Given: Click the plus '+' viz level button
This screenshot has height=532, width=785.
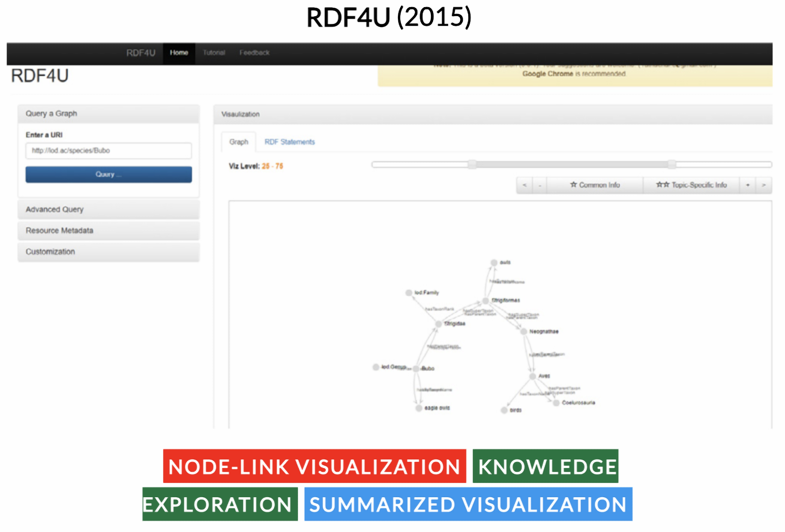Looking at the screenshot, I should tap(748, 185).
